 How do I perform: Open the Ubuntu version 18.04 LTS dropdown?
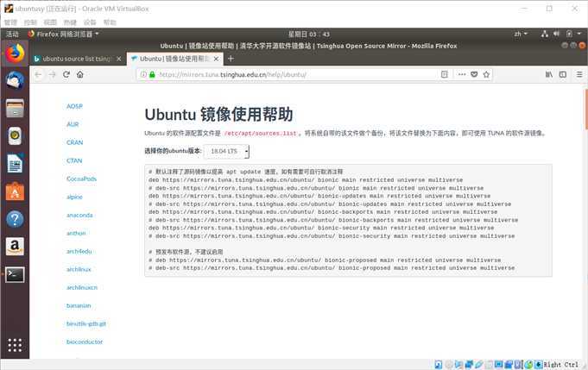point(226,151)
